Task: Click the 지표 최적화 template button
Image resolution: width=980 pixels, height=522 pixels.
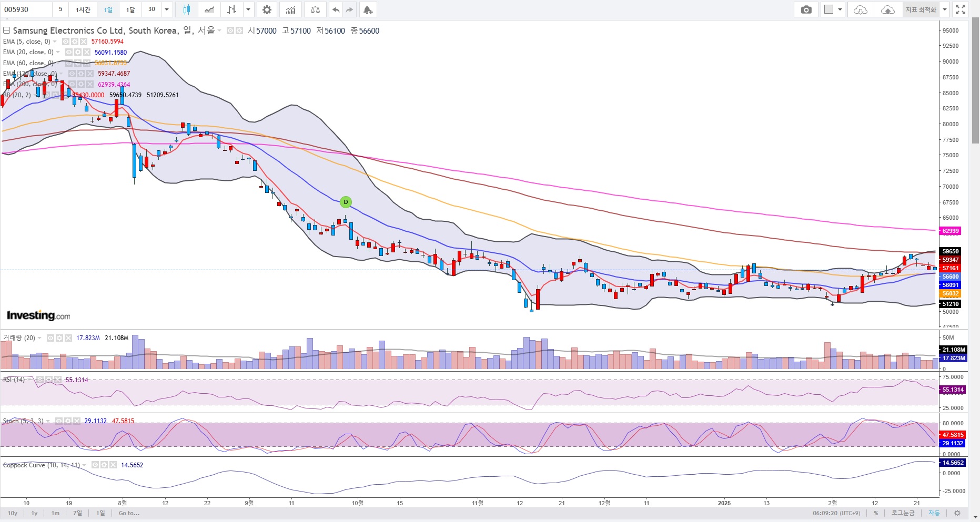Action: 921,9
